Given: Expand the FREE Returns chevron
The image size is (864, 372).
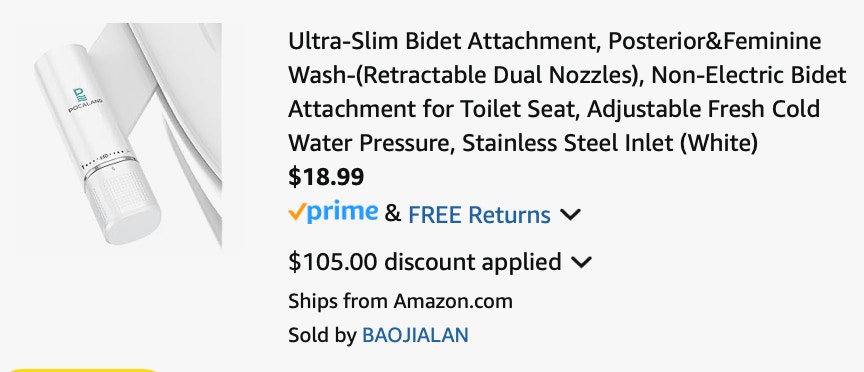Looking at the screenshot, I should tap(570, 214).
